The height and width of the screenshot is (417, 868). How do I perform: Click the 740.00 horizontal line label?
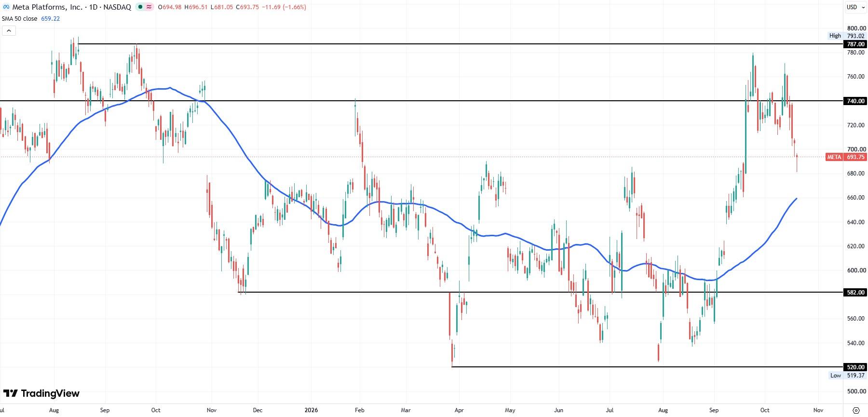click(x=856, y=101)
